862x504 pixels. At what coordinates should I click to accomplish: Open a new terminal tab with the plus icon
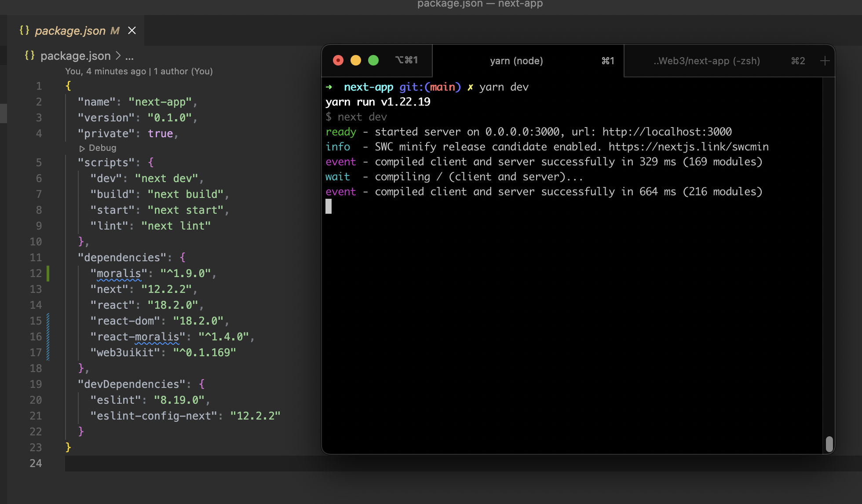pyautogui.click(x=825, y=60)
